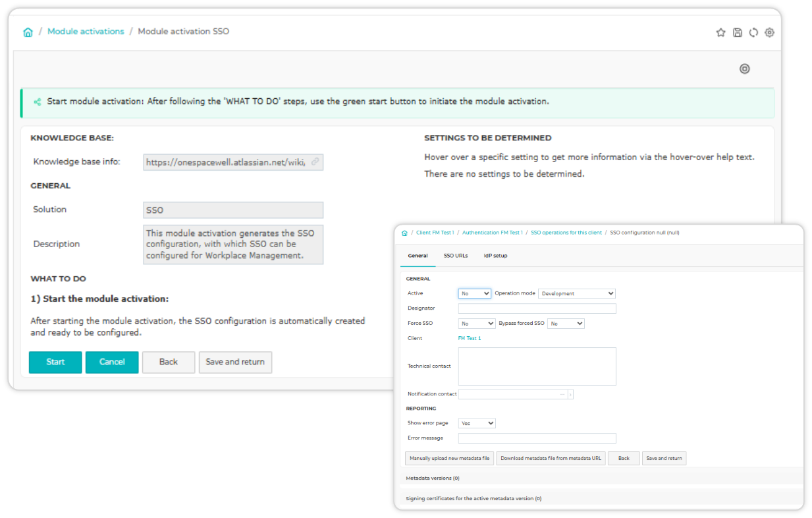Click Download metadata file from metadata URL

(x=551, y=458)
